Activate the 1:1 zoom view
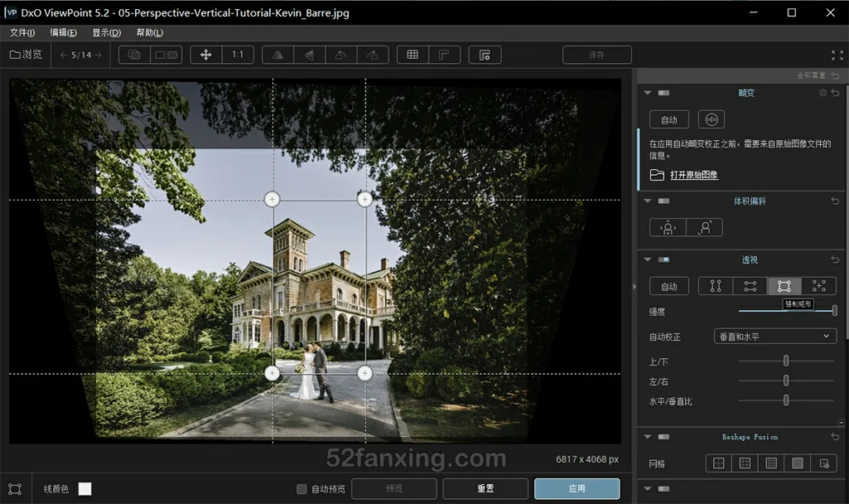The image size is (849, 504). click(x=236, y=54)
